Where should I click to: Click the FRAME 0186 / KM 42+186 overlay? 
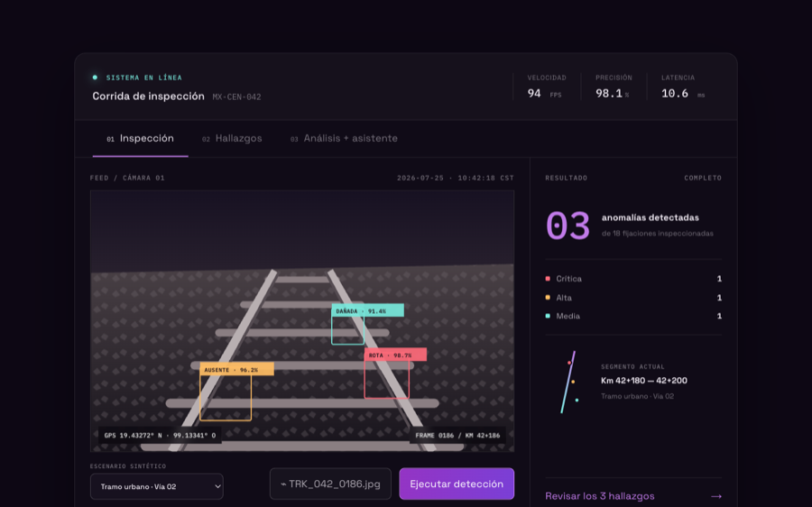[457, 436]
